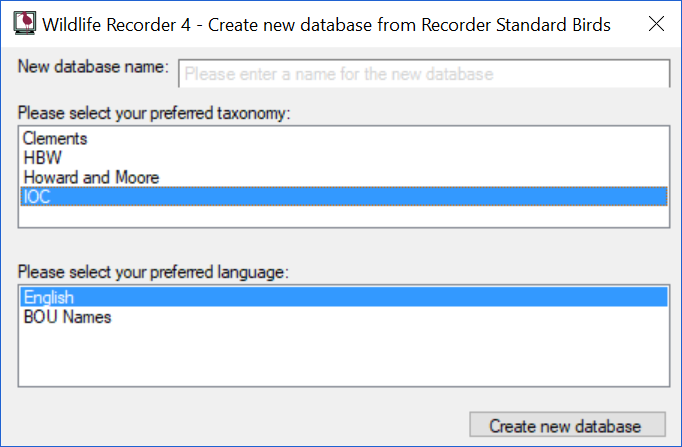Viewport: 682px width, 447px height.
Task: Click empty space under BOU Names entry
Action: 344,355
